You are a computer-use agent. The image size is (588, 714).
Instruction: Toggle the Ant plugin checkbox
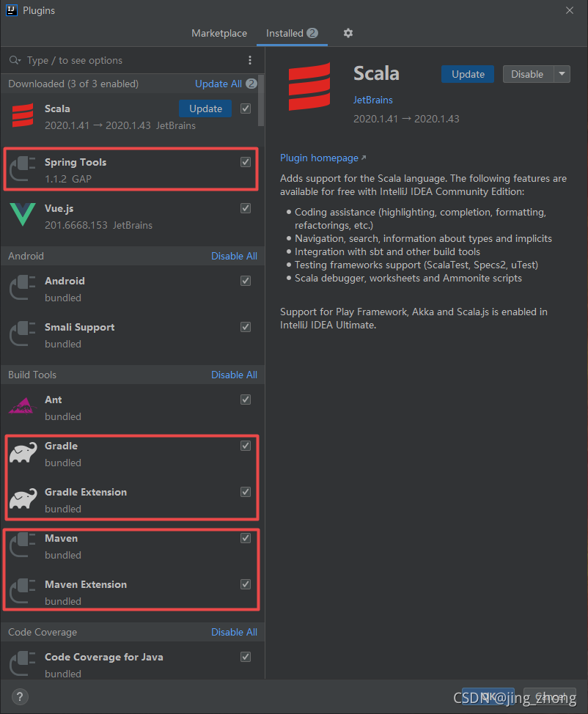click(x=246, y=400)
